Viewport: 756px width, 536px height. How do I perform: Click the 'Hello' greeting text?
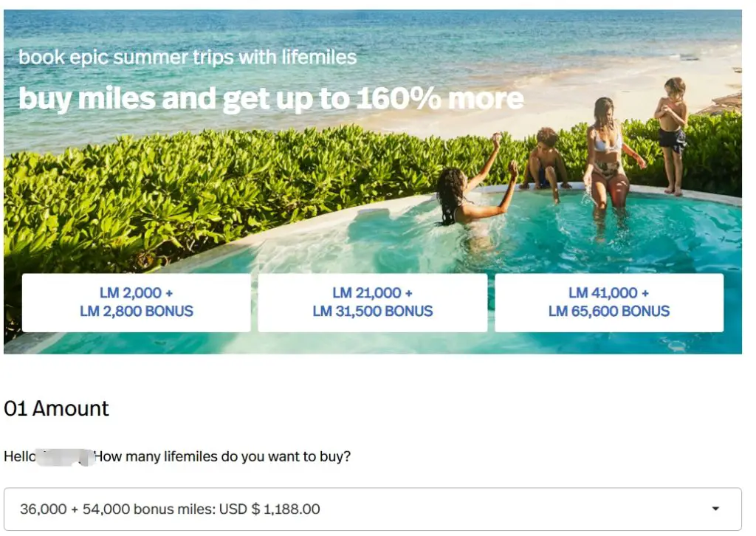[x=19, y=456]
